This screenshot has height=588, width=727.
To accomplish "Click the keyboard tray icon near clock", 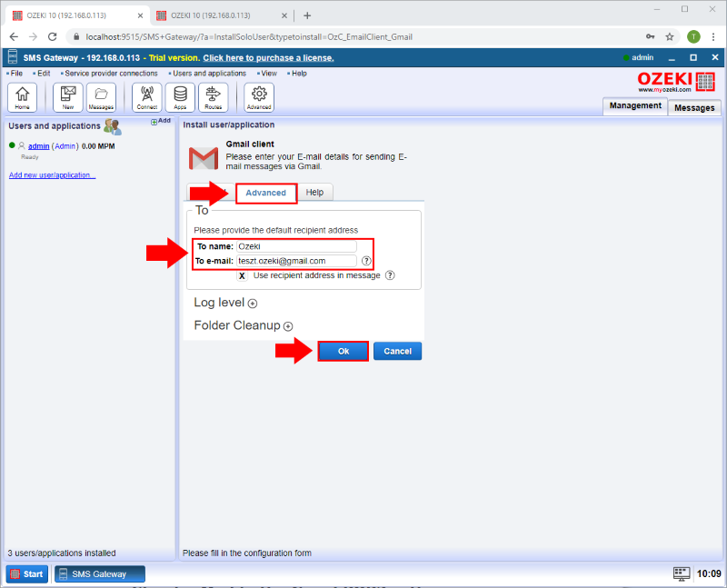I will click(x=681, y=573).
